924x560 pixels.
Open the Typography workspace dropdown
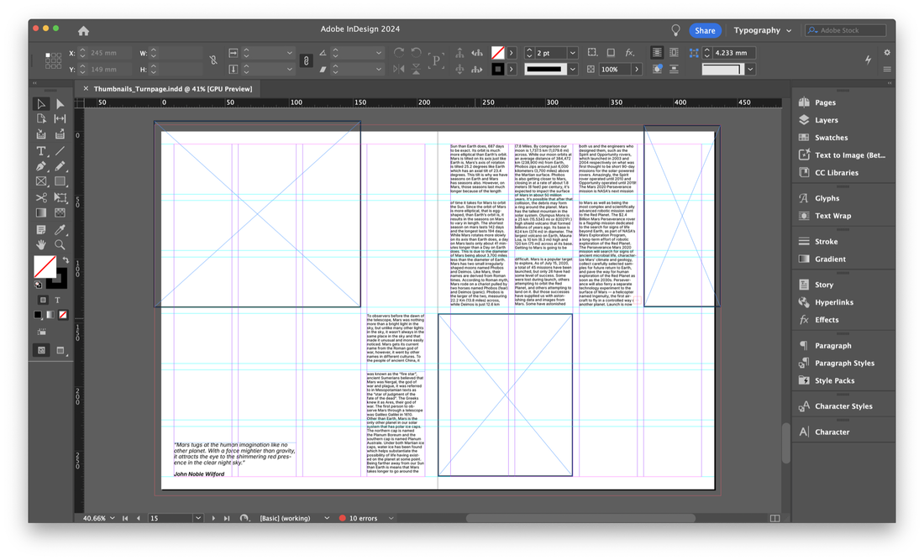pyautogui.click(x=763, y=30)
